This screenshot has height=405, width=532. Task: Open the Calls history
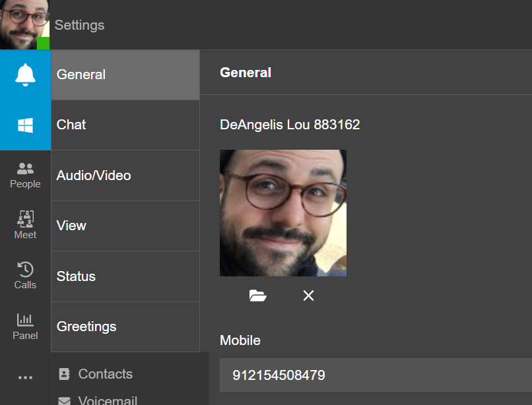pos(26,276)
